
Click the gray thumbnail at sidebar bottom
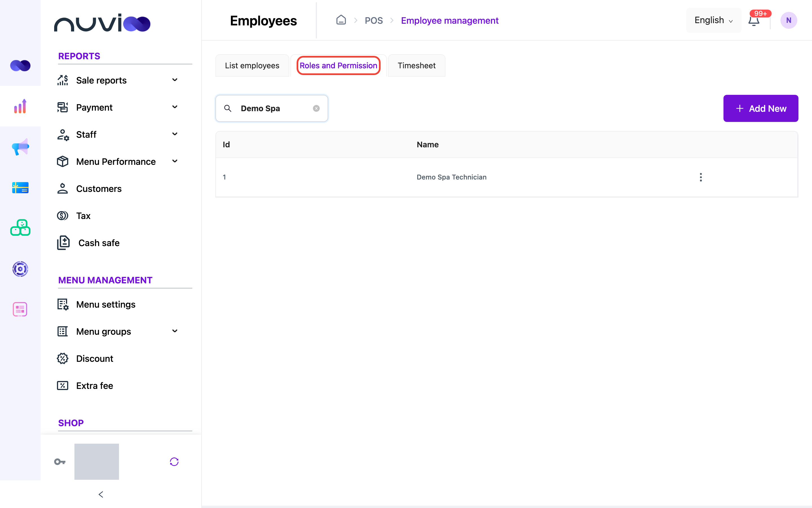pyautogui.click(x=97, y=462)
